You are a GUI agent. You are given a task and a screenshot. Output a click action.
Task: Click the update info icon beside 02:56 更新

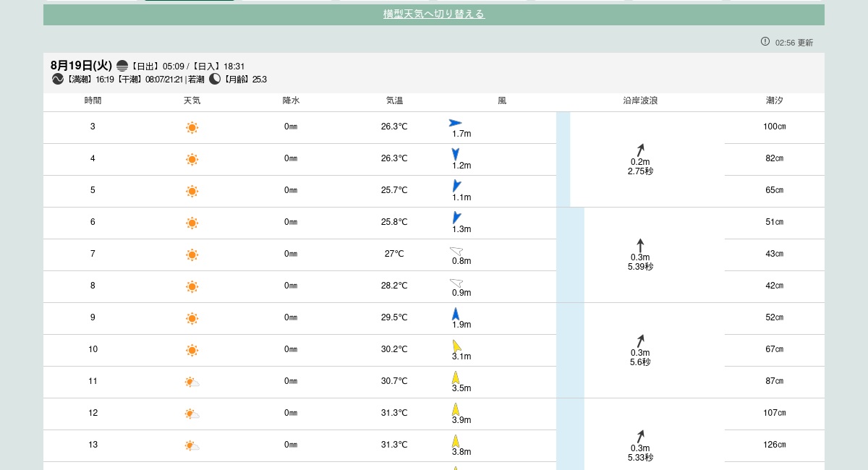(765, 42)
